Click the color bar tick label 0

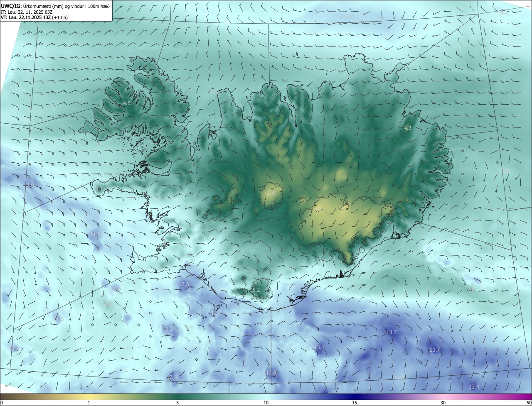(x=2, y=403)
